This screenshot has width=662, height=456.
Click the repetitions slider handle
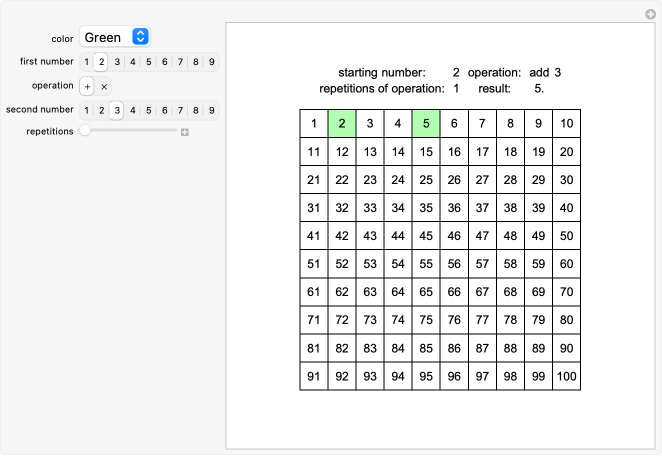click(85, 130)
